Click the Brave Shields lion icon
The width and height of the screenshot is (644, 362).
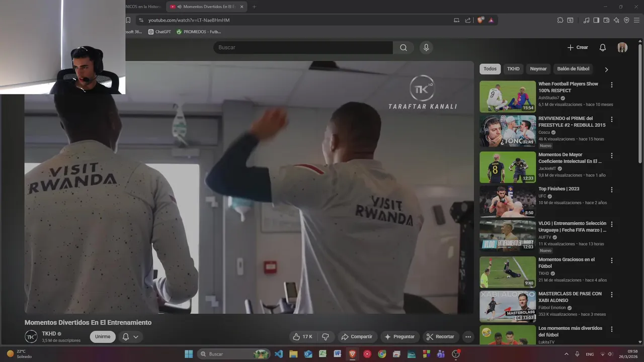tap(480, 20)
